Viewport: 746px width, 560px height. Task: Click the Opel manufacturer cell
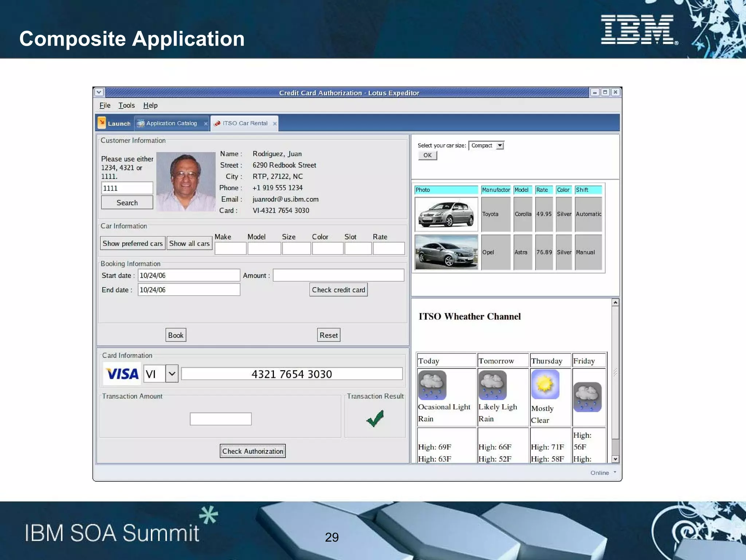(496, 252)
